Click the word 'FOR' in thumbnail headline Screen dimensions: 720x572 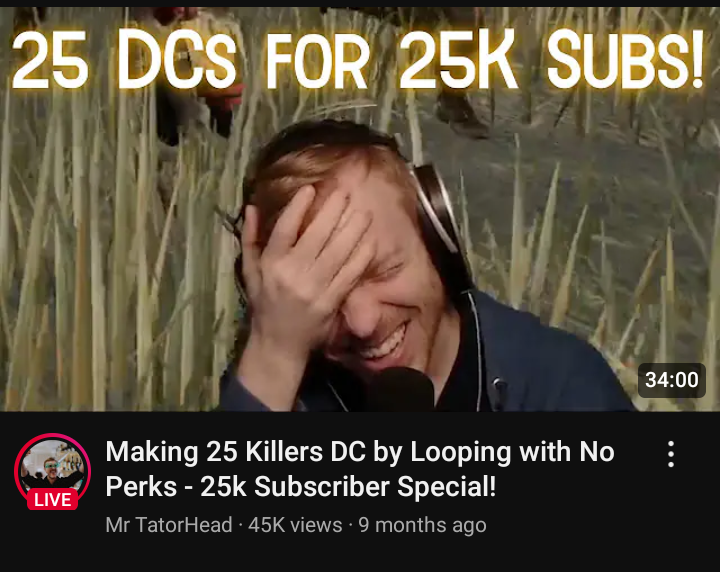[317, 60]
